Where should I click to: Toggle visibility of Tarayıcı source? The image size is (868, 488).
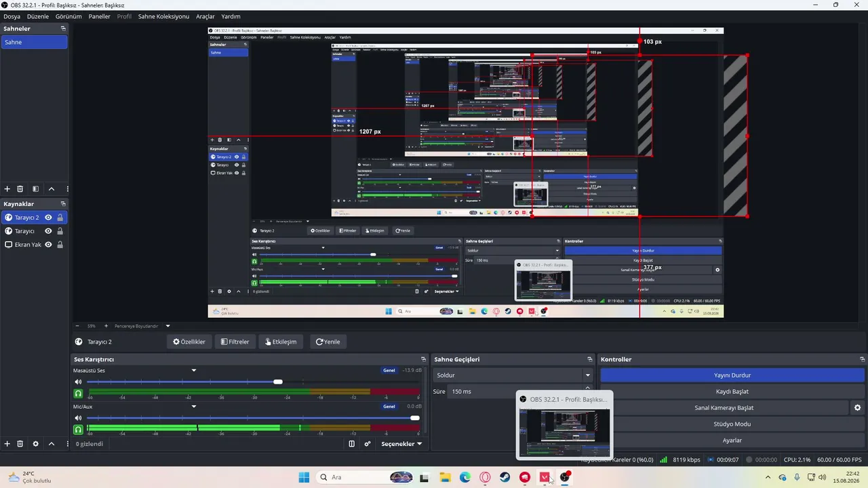pos(48,231)
